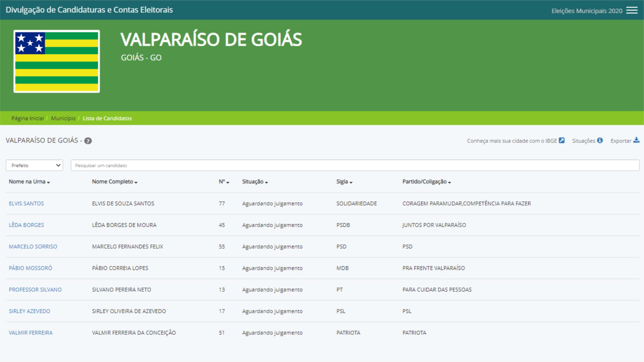Sort by Nome na Urna column
644x362 pixels.
(x=29, y=182)
